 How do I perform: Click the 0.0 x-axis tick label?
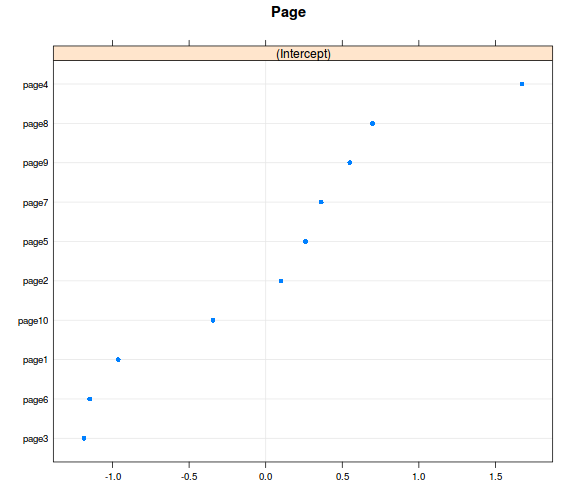coord(266,477)
